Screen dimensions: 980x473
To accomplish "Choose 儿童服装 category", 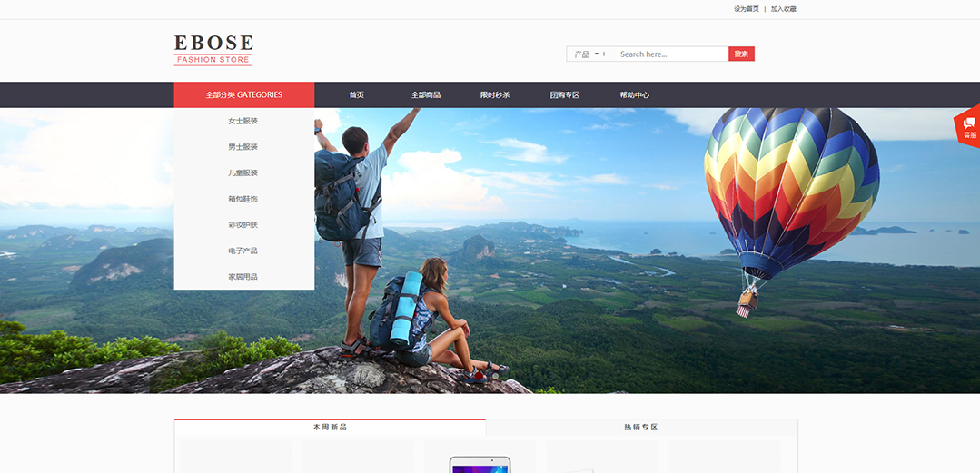I will 243,172.
